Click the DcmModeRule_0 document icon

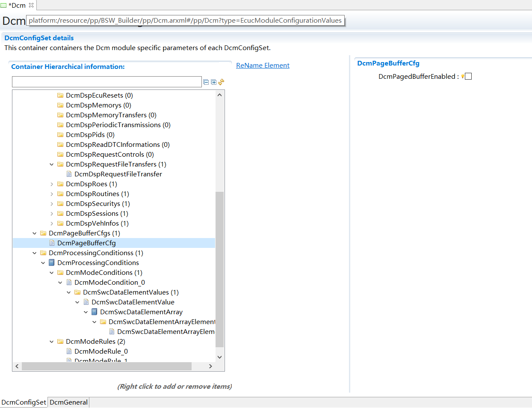coord(69,351)
